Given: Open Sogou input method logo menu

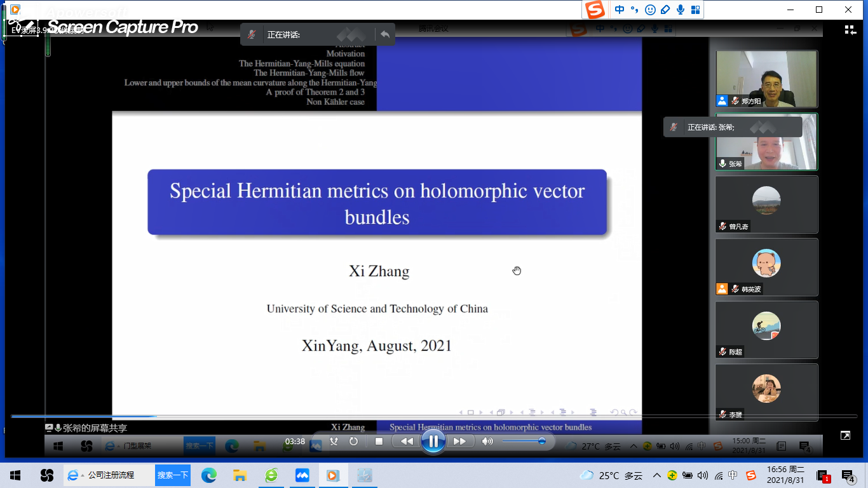Looking at the screenshot, I should [x=595, y=10].
